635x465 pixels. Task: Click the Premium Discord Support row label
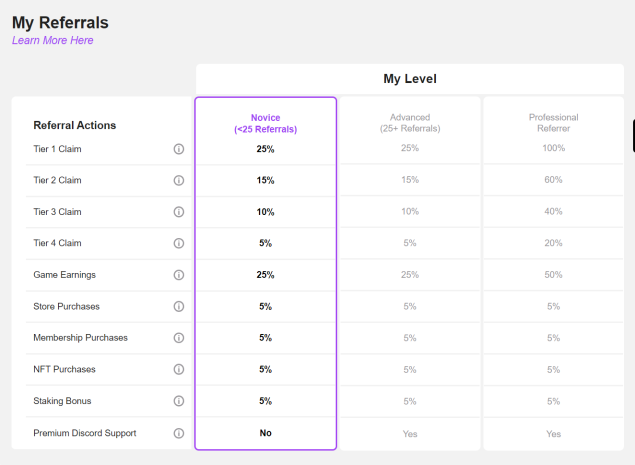pyautogui.click(x=85, y=433)
